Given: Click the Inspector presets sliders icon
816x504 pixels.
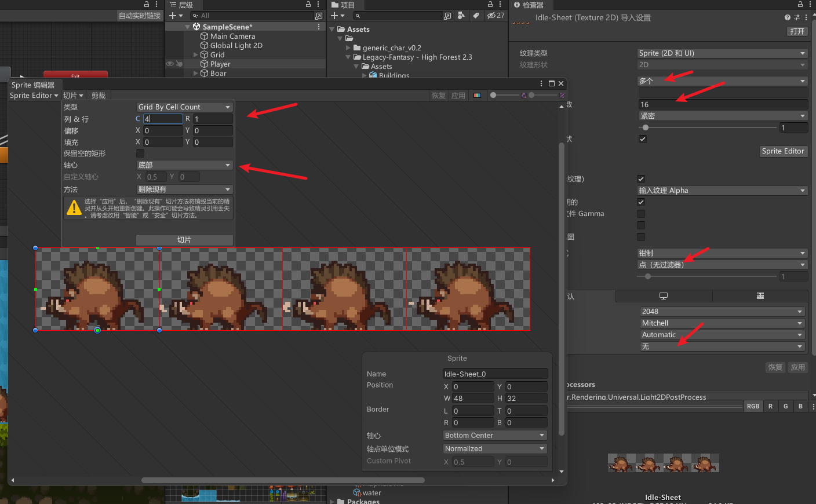Looking at the screenshot, I should click(x=797, y=17).
